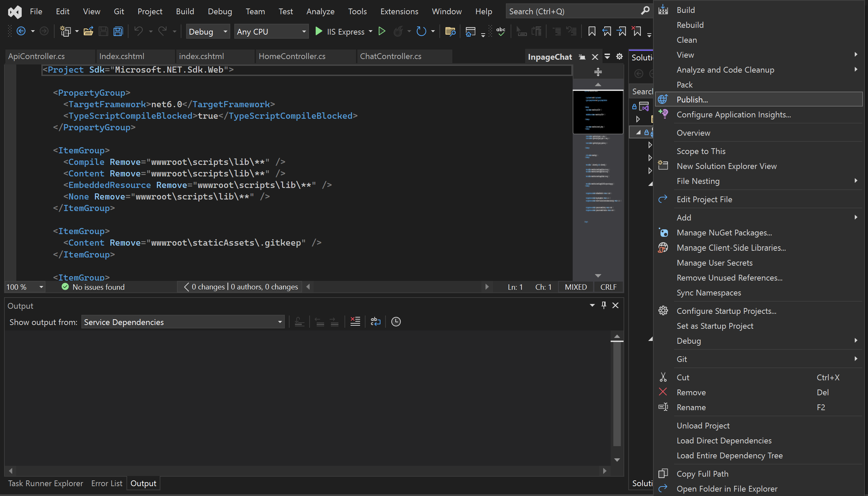Open the Error List bottom tab
The width and height of the screenshot is (868, 496).
pos(106,483)
